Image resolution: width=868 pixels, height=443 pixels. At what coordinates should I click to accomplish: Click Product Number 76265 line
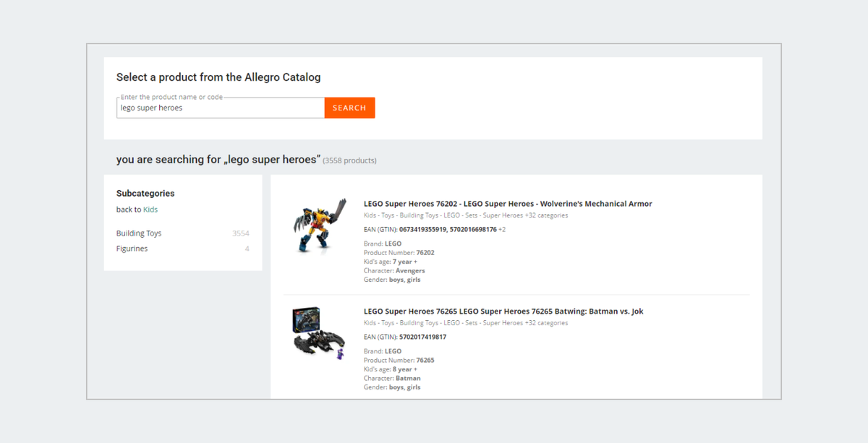(399, 361)
